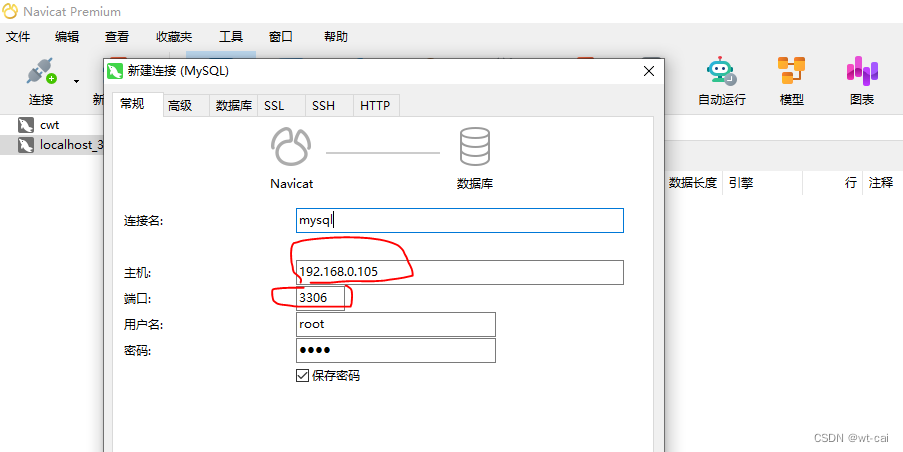Viewport: 903px width, 452px height.
Task: Click the MySQL icon in dialog title
Action: pyautogui.click(x=115, y=71)
